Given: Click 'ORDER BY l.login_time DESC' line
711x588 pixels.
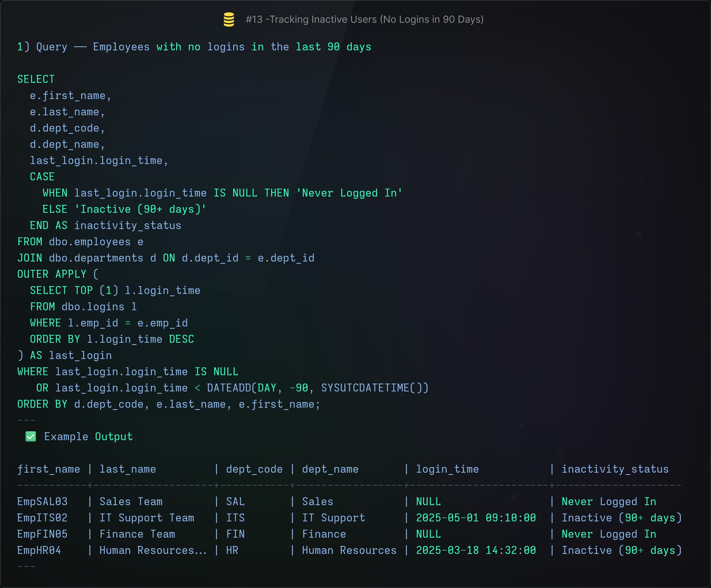Looking at the screenshot, I should click(112, 339).
